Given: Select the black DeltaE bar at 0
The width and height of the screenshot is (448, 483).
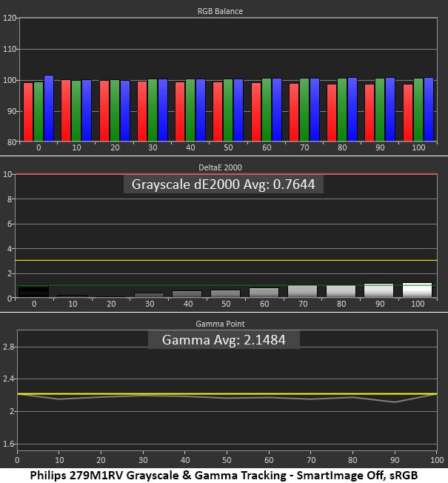Looking at the screenshot, I should coord(33,291).
